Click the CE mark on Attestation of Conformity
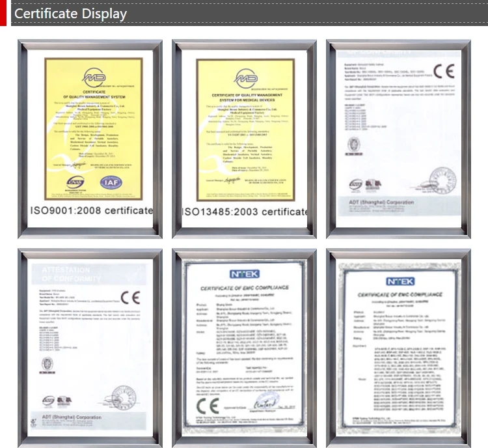 tap(130, 298)
